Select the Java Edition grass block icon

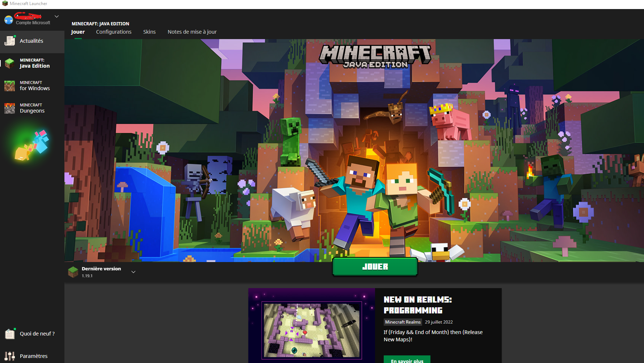pos(10,63)
